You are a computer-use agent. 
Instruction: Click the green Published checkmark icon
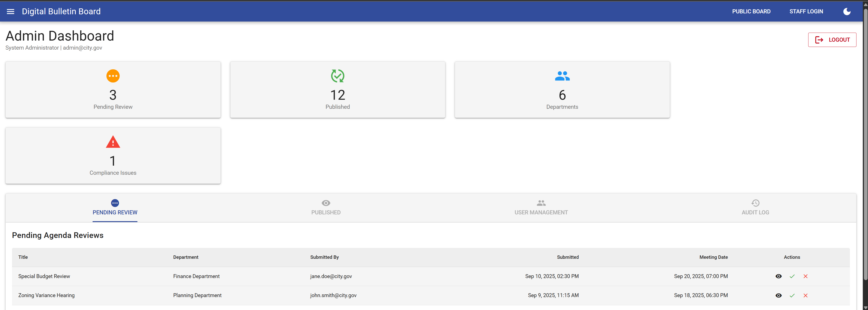(x=337, y=76)
